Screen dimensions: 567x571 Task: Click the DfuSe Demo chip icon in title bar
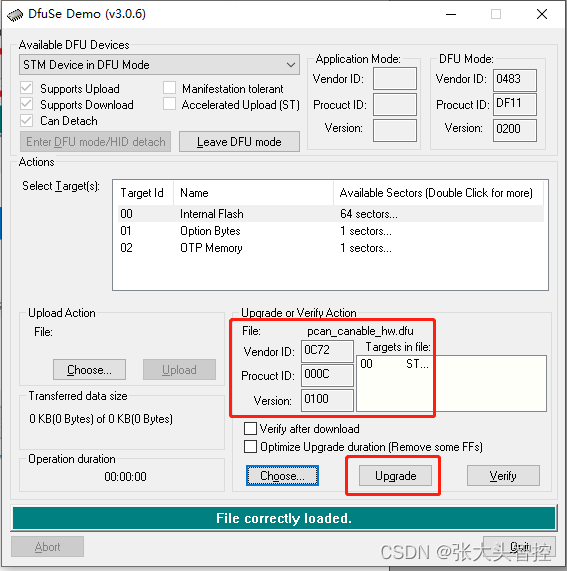click(15, 15)
